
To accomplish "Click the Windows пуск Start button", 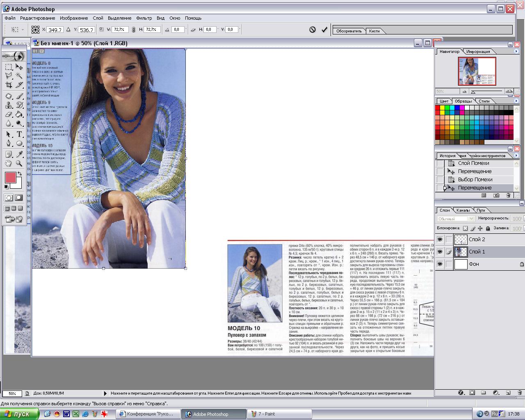I will coord(20,414).
